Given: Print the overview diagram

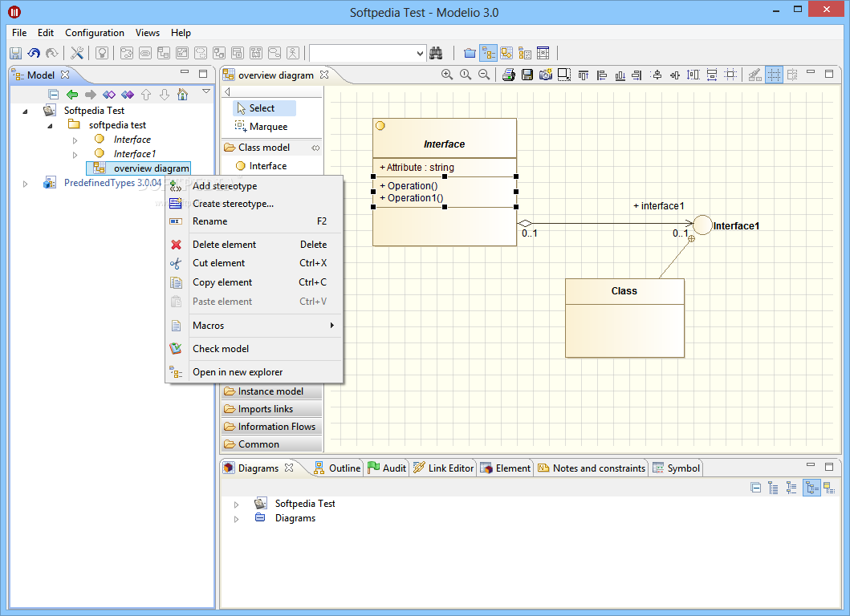Looking at the screenshot, I should point(509,75).
